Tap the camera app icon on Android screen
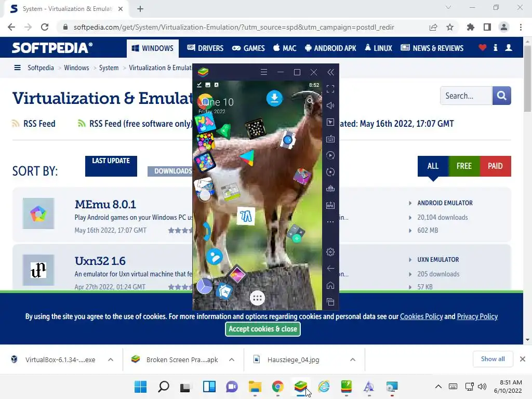532x399 pixels. click(x=288, y=139)
